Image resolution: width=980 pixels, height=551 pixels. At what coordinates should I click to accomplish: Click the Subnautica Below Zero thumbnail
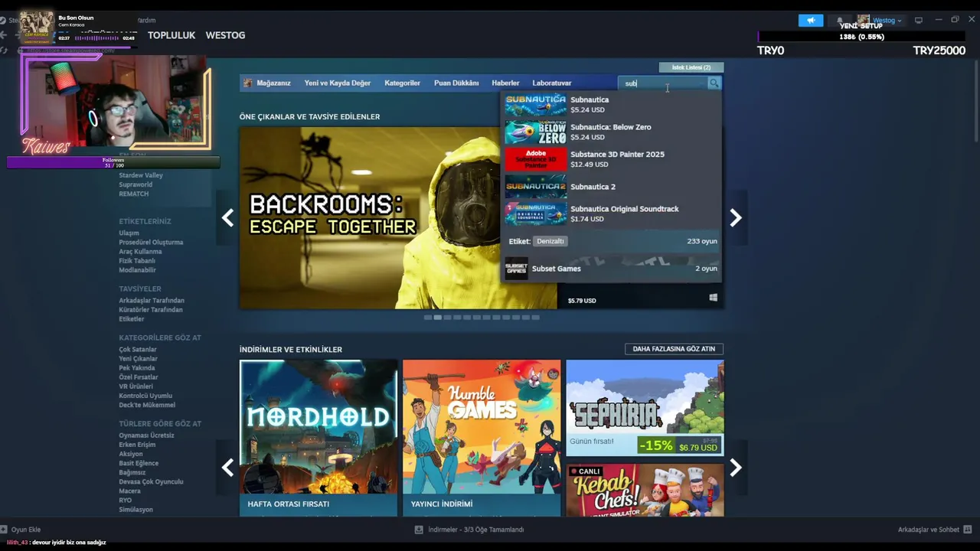[x=535, y=132]
